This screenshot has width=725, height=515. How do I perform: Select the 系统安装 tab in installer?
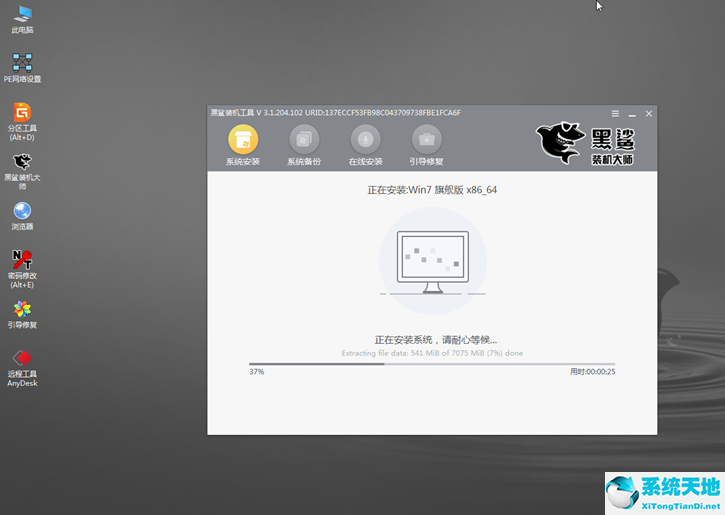coord(243,146)
